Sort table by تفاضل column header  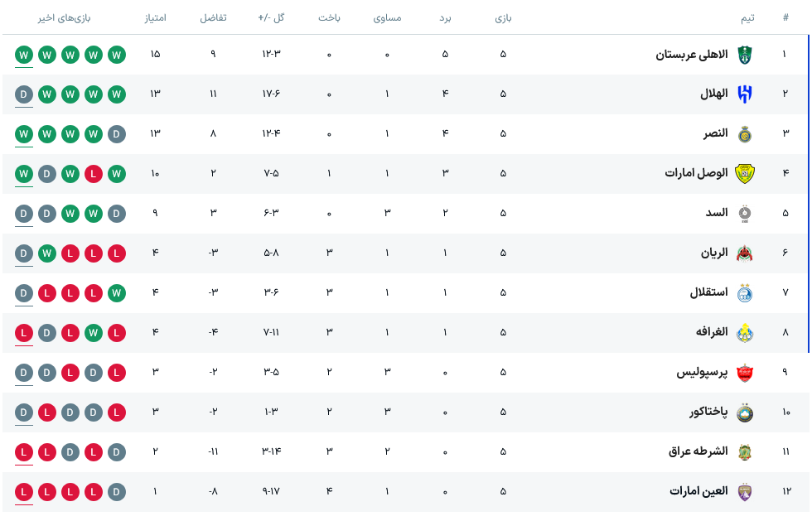[214, 17]
